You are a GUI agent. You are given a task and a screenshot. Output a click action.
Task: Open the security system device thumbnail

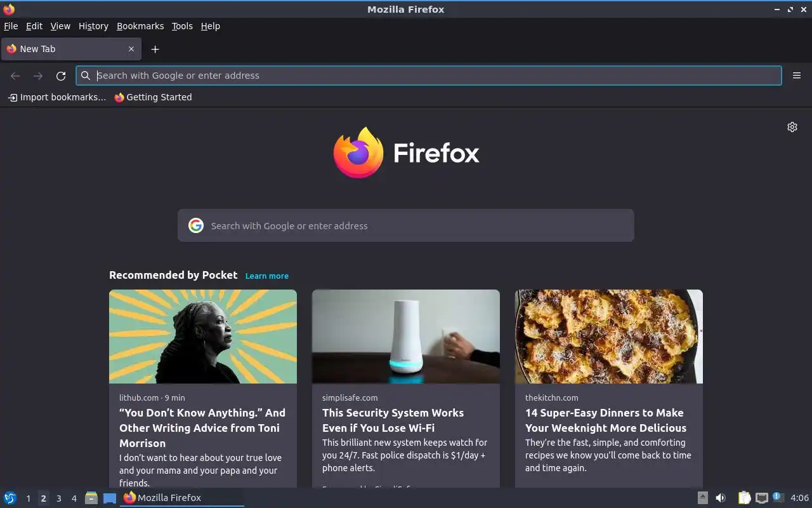click(406, 337)
